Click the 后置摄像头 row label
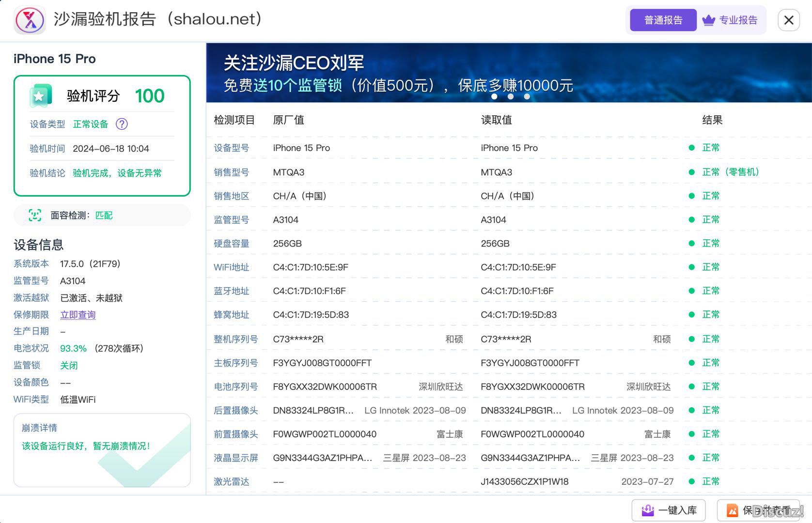The image size is (812, 523). (x=236, y=411)
